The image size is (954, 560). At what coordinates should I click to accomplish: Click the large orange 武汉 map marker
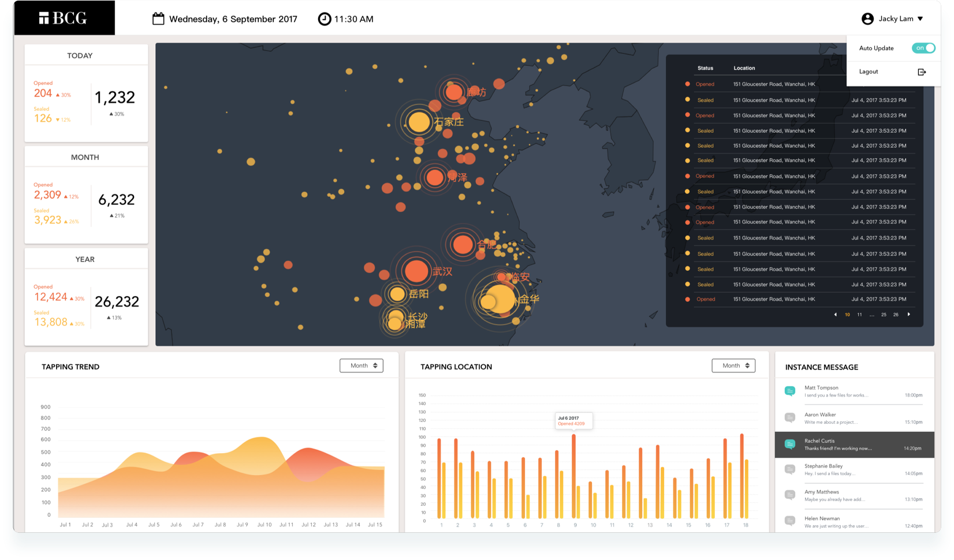[416, 271]
